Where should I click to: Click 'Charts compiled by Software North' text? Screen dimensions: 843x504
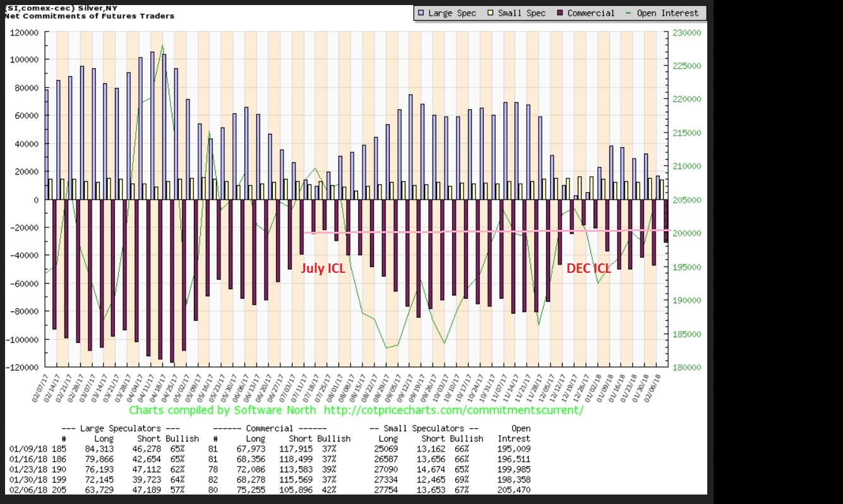[224, 411]
